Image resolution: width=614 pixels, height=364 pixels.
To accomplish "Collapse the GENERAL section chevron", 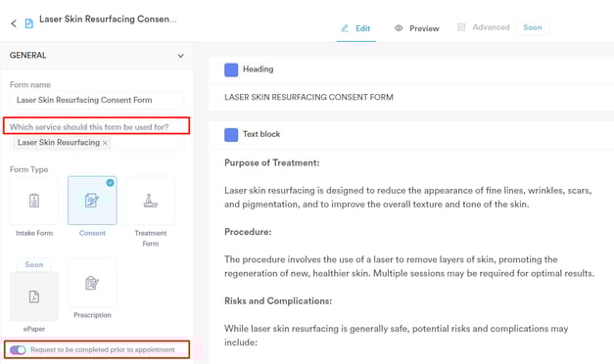I will point(180,56).
